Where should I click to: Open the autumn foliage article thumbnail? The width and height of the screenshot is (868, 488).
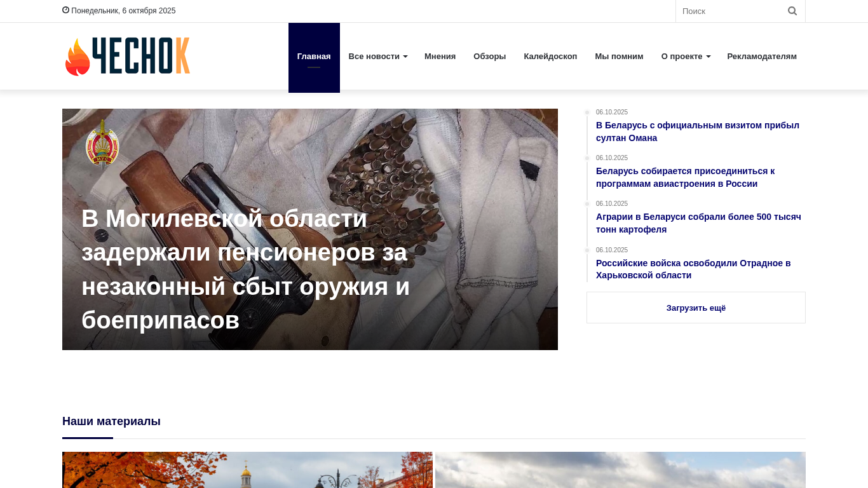[247, 470]
